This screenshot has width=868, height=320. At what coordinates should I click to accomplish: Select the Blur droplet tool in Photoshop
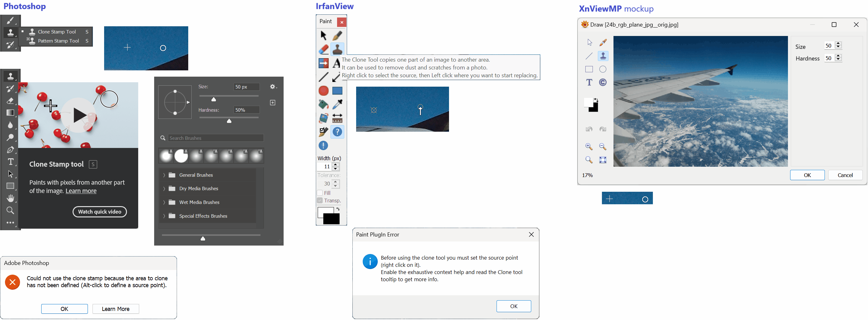coord(10,125)
